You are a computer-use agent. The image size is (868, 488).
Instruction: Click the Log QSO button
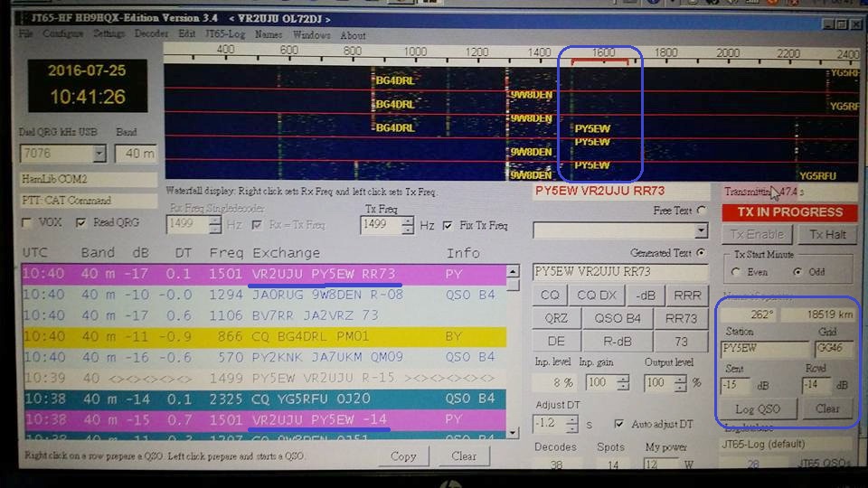[757, 408]
